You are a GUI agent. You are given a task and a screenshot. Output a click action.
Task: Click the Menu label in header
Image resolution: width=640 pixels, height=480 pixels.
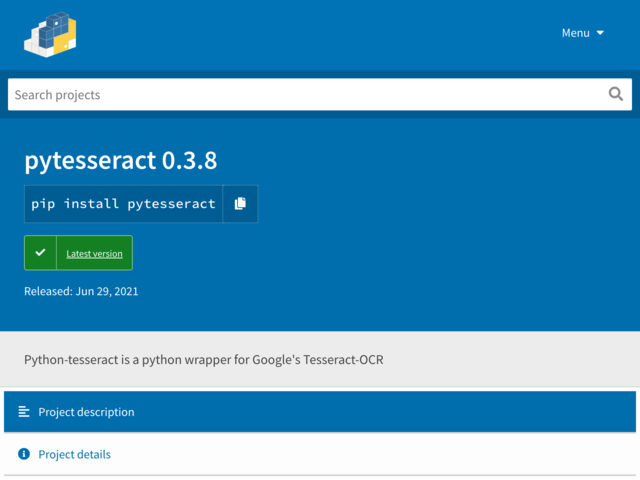point(576,33)
